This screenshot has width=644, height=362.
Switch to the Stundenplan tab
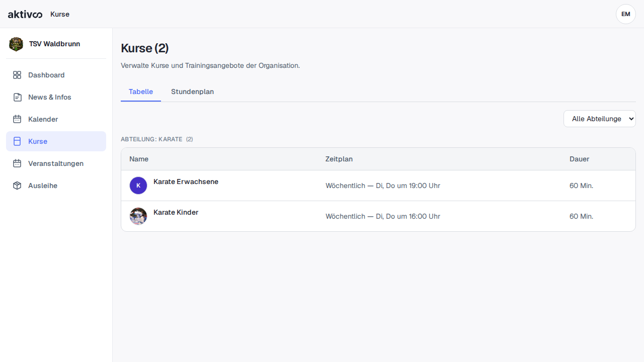[192, 92]
